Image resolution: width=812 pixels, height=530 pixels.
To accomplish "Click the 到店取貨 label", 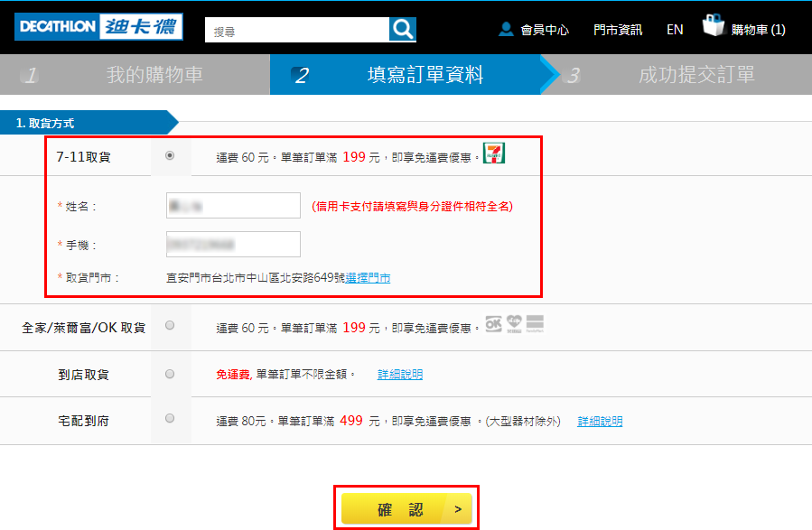I will pyautogui.click(x=83, y=375).
